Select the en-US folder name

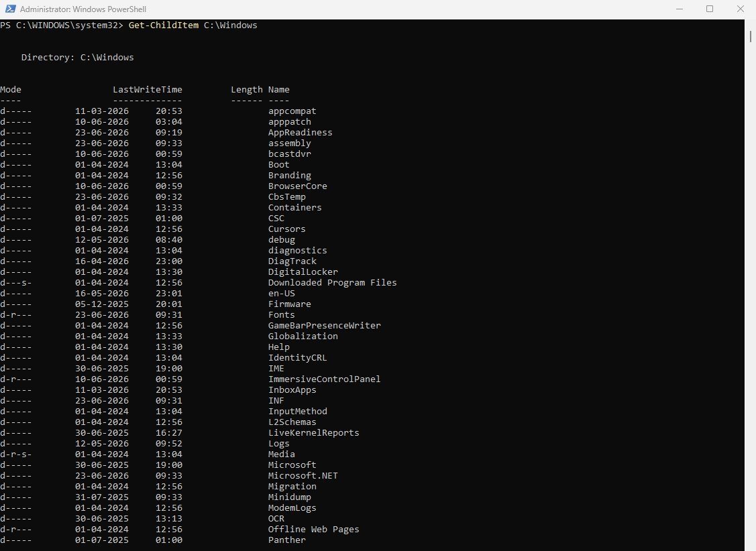tap(282, 294)
